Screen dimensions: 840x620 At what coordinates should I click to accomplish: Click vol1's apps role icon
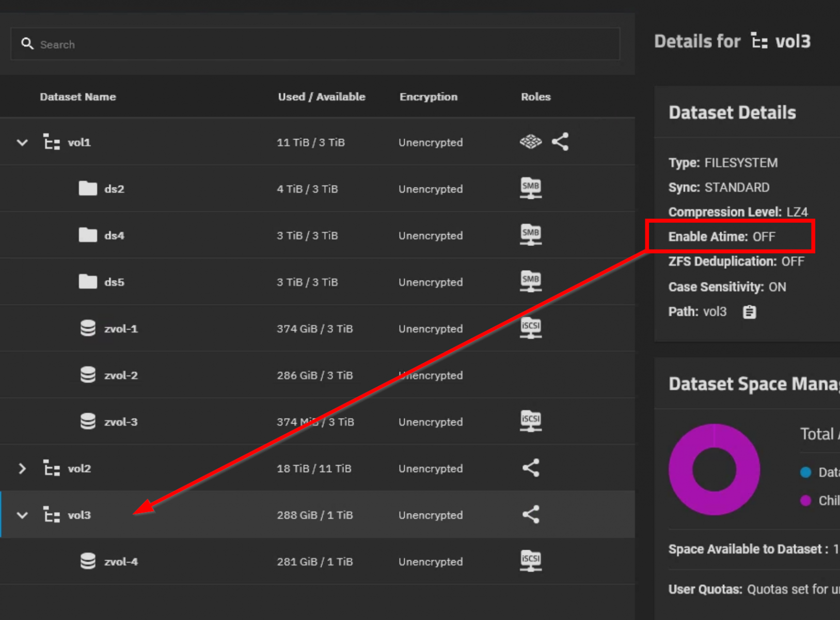coord(531,142)
